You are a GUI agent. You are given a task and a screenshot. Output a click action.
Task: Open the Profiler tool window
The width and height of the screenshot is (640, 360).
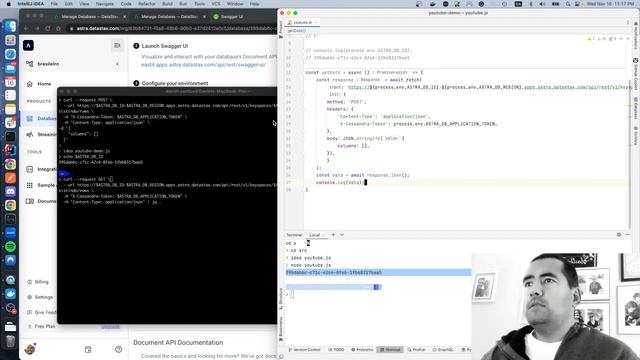417,350
